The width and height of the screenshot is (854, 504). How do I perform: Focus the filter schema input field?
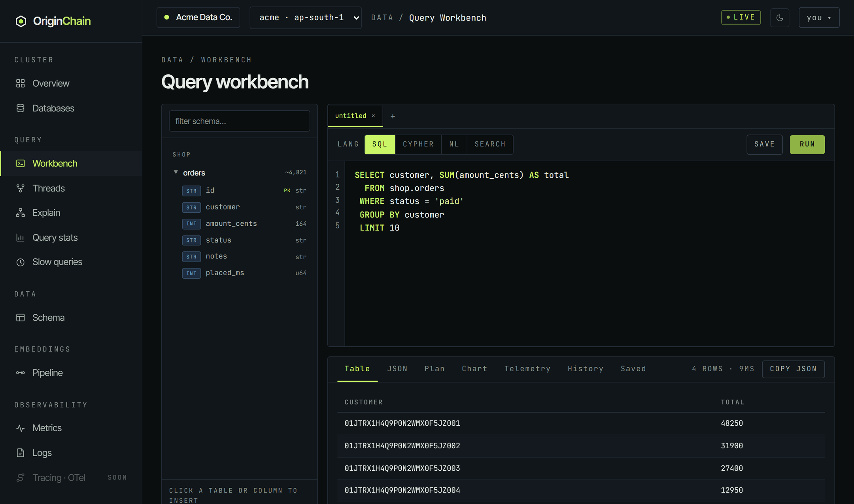(x=240, y=121)
